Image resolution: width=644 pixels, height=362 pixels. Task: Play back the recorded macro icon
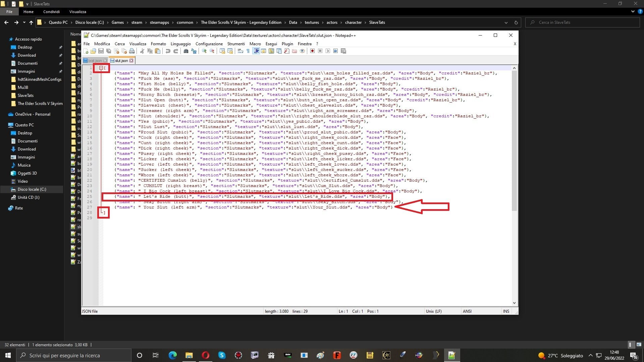(328, 51)
